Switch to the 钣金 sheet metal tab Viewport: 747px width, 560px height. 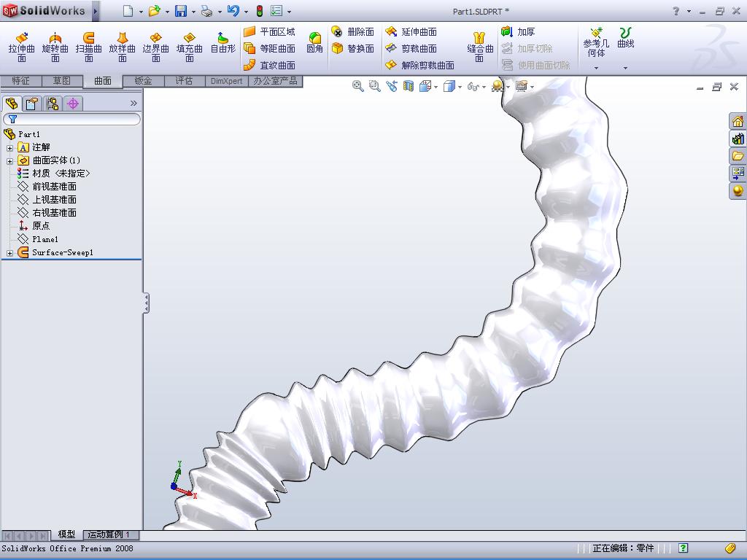143,81
